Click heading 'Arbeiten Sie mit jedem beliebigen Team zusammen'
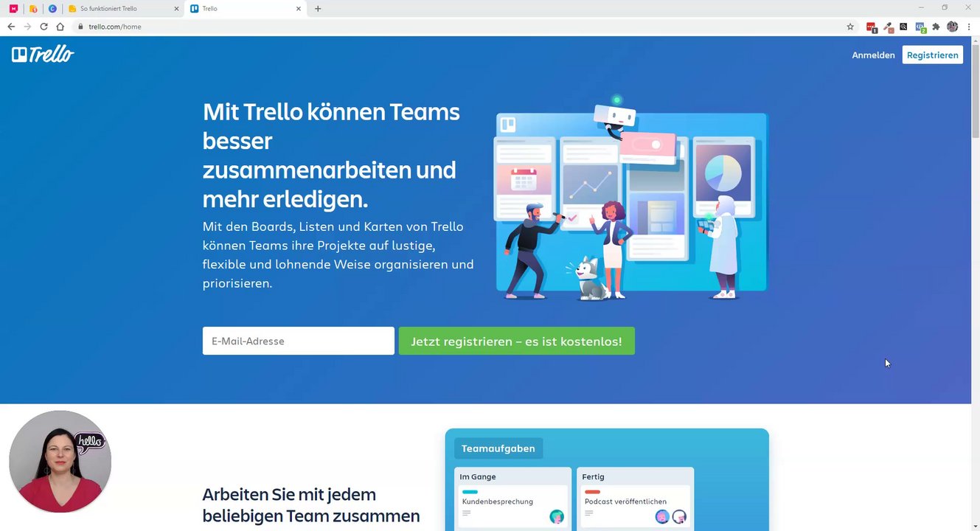The height and width of the screenshot is (531, 980). pyautogui.click(x=311, y=504)
